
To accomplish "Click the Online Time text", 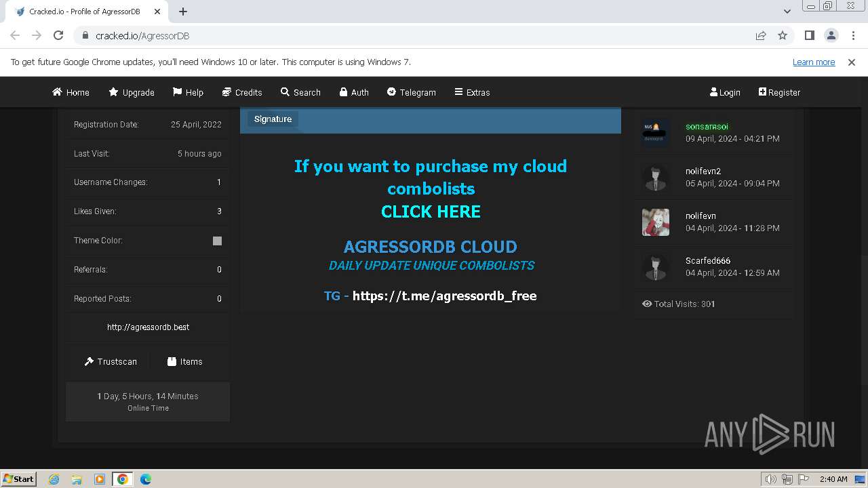I will point(148,408).
